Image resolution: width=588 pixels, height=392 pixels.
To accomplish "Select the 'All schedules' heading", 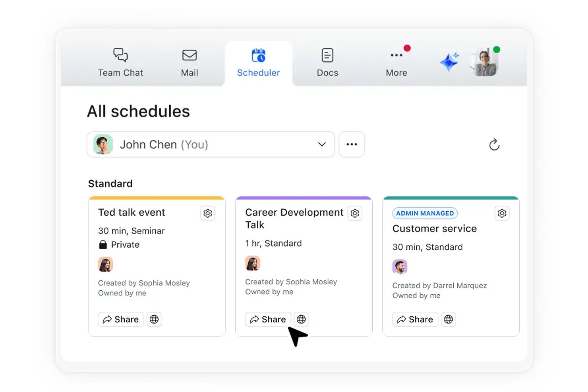I will [138, 112].
